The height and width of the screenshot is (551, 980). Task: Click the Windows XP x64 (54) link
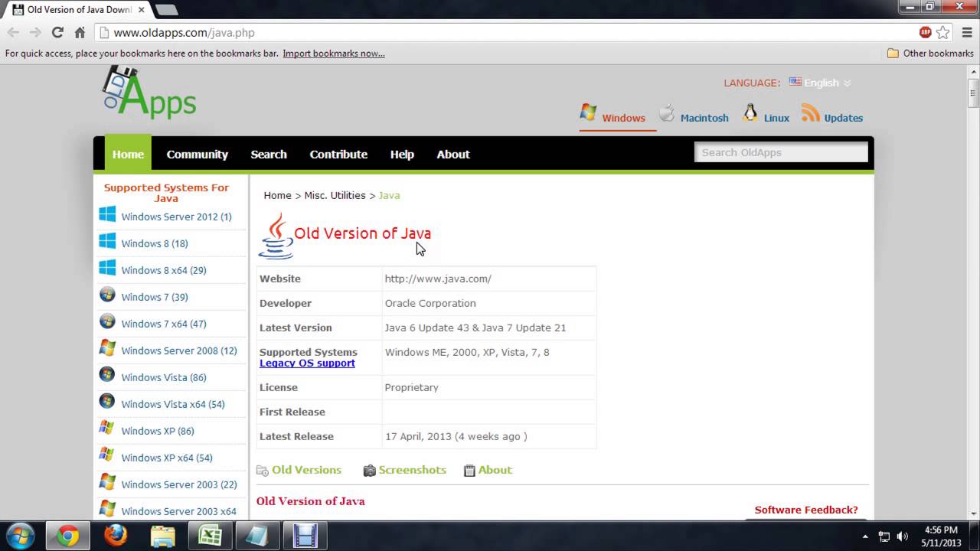click(167, 458)
